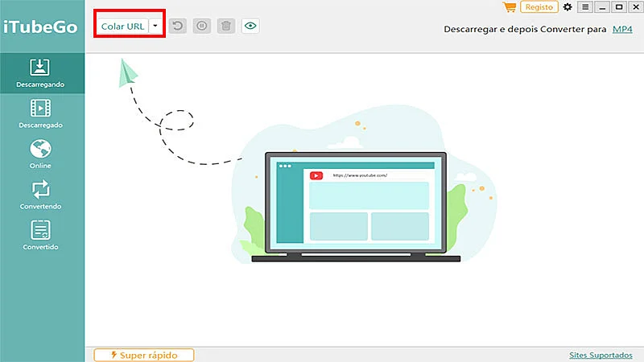Image resolution: width=644 pixels, height=362 pixels.
Task: Click the resume all downloads icon
Action: 177,26
